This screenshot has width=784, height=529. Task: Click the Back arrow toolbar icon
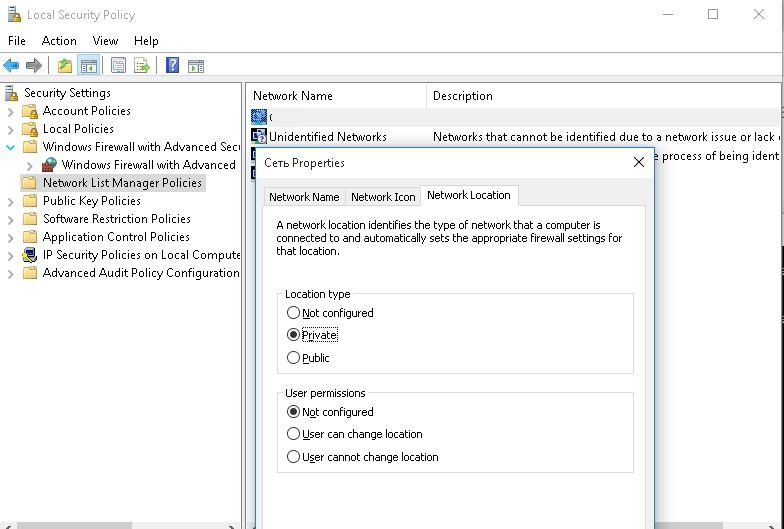pos(11,66)
